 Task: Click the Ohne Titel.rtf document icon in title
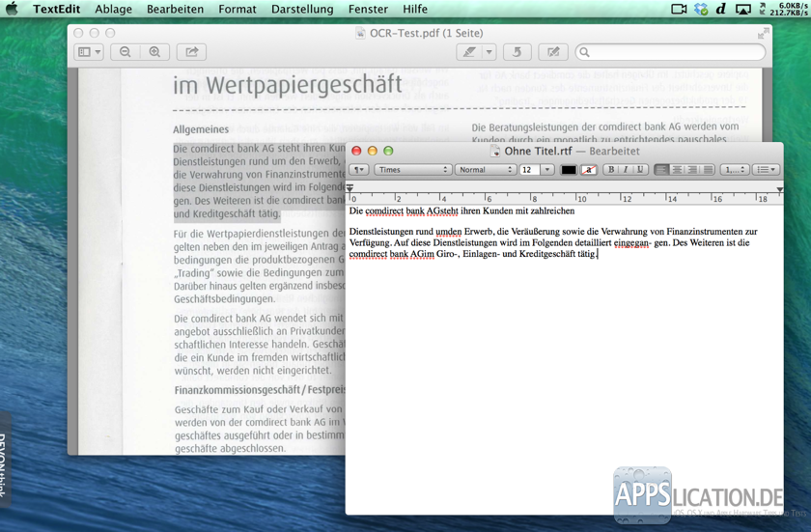[x=495, y=151]
